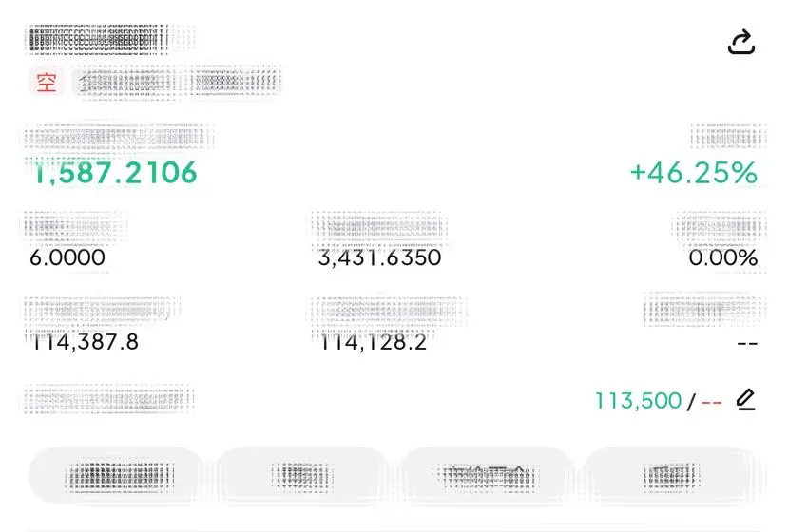Tap the green 1,587.2106 profit value
This screenshot has height=532, width=788.
click(115, 173)
